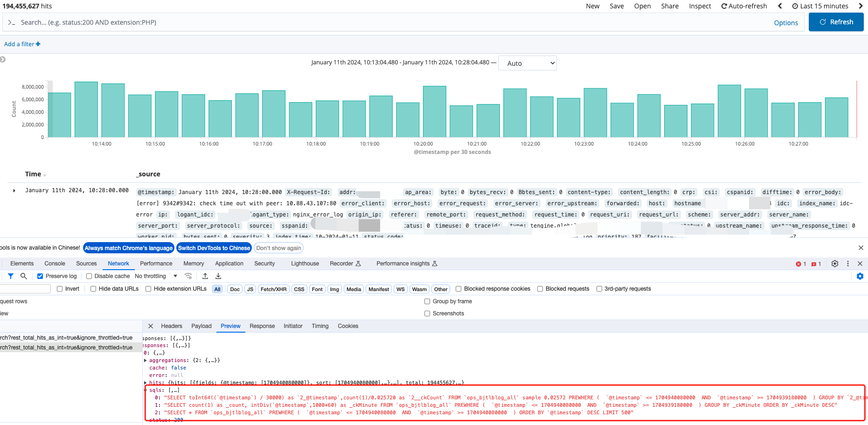The image size is (868, 425).
Task: Add a filter with the plus link
Action: pos(22,44)
